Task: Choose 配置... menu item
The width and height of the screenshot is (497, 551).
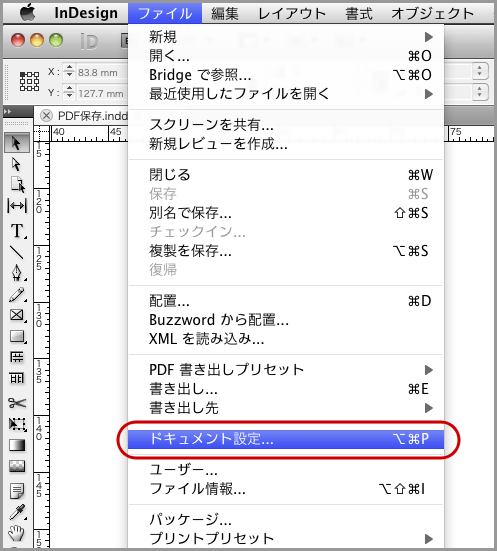Action: click(x=286, y=301)
